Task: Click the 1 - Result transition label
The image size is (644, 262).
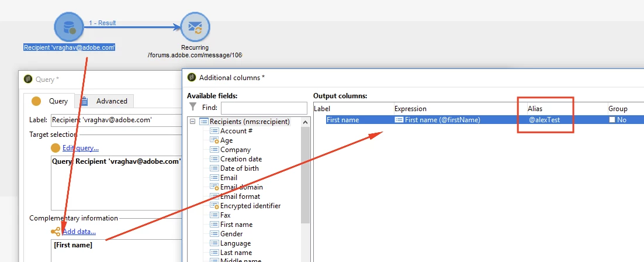Action: click(x=103, y=23)
